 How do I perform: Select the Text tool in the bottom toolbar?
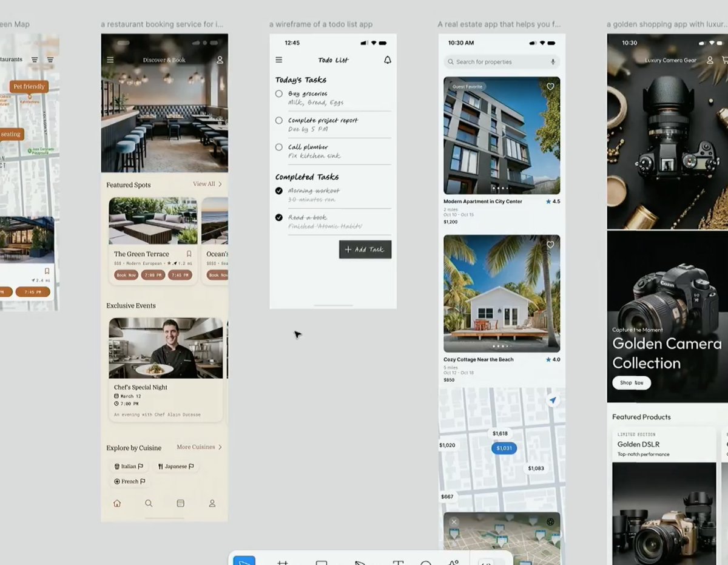(398, 563)
